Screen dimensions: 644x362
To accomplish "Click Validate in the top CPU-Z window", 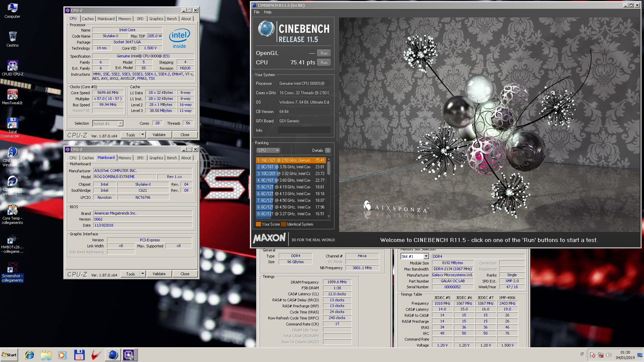I will [x=159, y=135].
